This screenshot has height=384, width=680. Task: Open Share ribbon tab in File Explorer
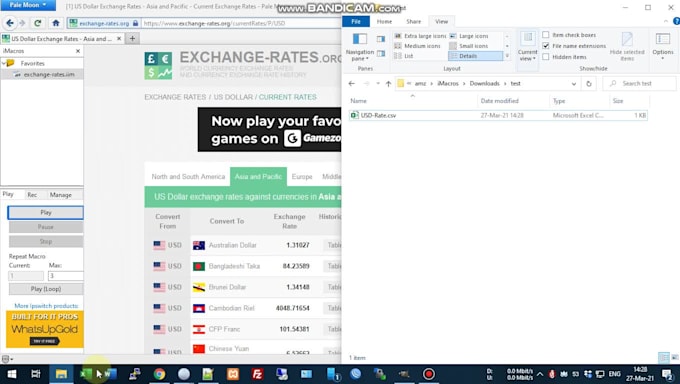413,21
